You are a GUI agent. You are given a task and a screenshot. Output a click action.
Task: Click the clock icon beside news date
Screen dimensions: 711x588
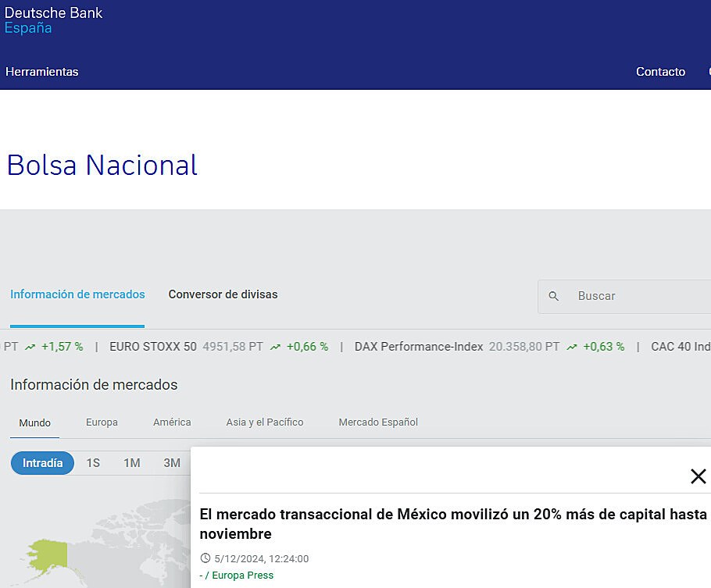[205, 558]
